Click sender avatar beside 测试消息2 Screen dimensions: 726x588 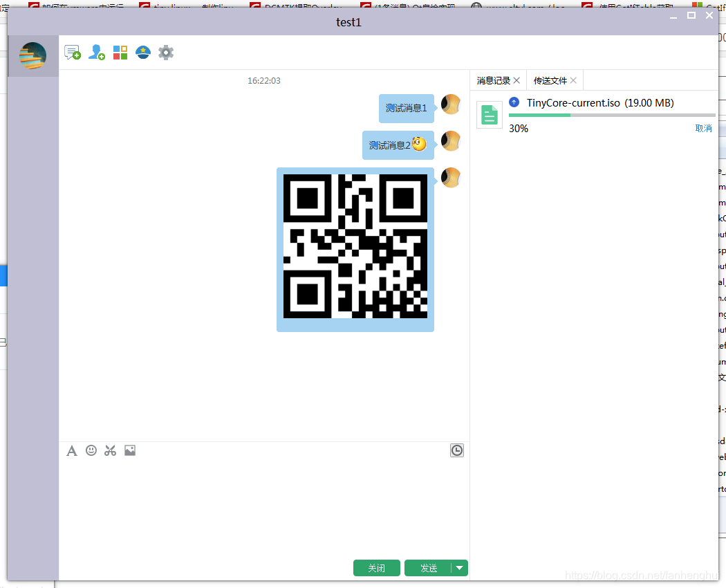451,141
